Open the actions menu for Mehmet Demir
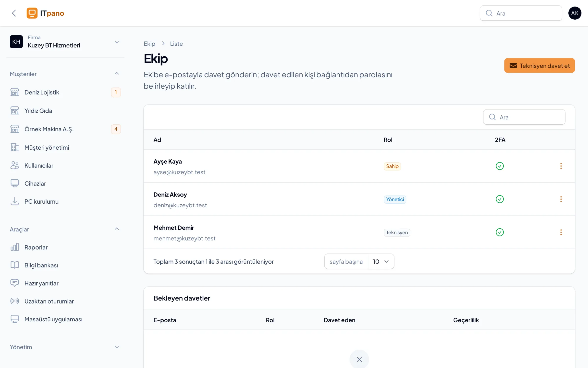 click(561, 232)
